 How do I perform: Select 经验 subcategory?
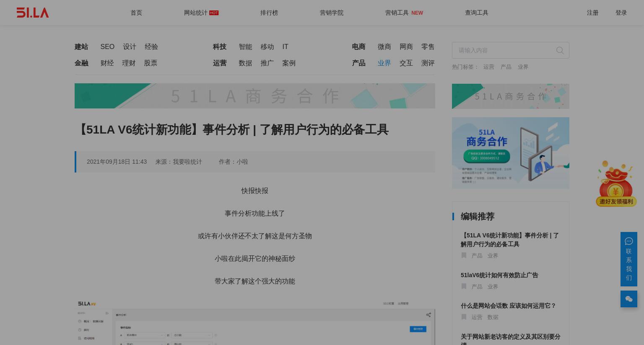click(151, 47)
